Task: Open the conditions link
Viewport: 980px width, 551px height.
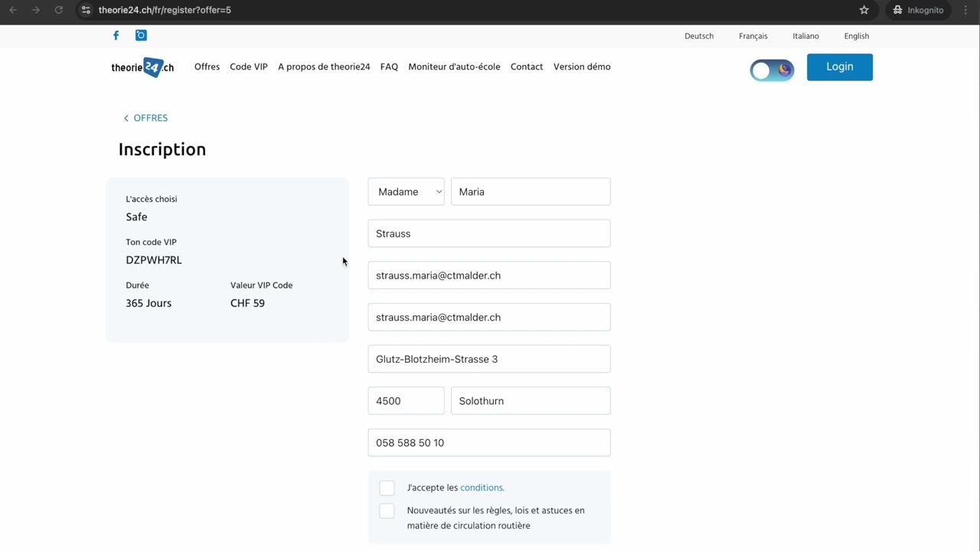Action: pyautogui.click(x=482, y=487)
